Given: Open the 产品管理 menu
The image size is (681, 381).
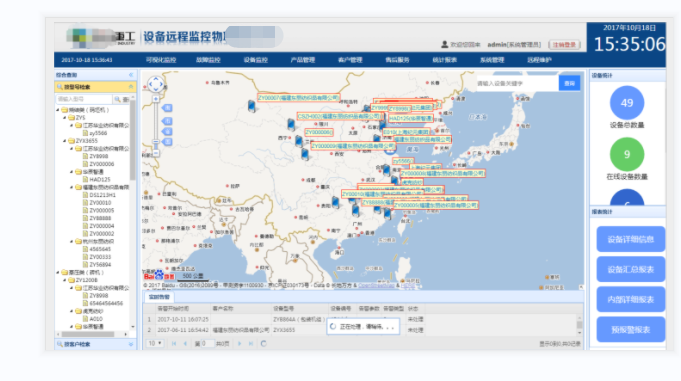Looking at the screenshot, I should pyautogui.click(x=303, y=60).
